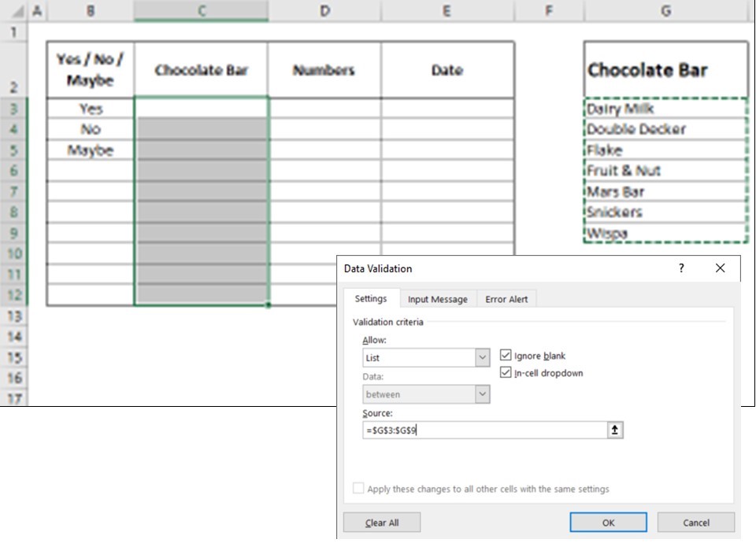756x543 pixels.
Task: Open the Allow dropdown list
Action: click(483, 358)
